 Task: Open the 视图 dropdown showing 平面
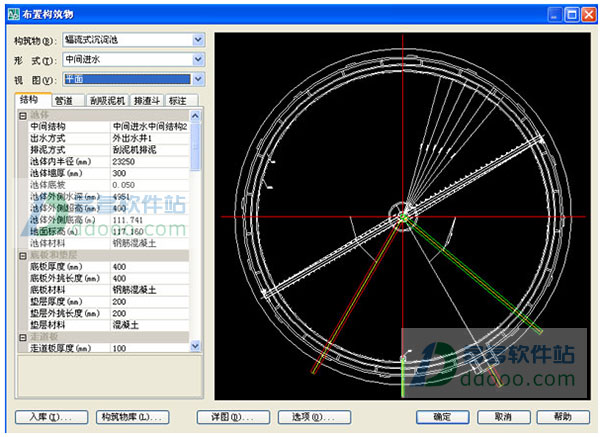coord(198,79)
